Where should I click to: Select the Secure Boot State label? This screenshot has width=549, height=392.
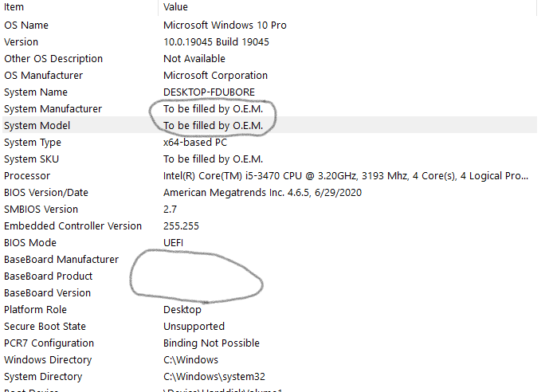[x=45, y=327]
